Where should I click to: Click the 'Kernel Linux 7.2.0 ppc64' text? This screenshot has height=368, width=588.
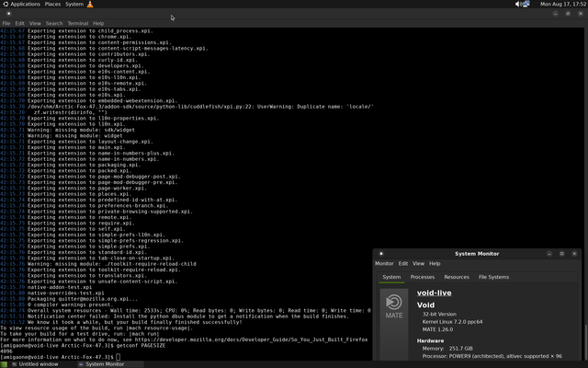pyautogui.click(x=452, y=322)
